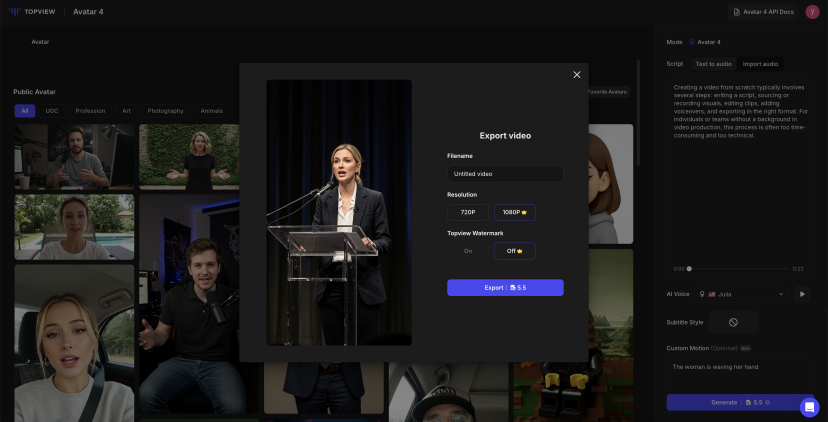828x422 pixels.
Task: Click the Topview logo icon
Action: (x=15, y=12)
